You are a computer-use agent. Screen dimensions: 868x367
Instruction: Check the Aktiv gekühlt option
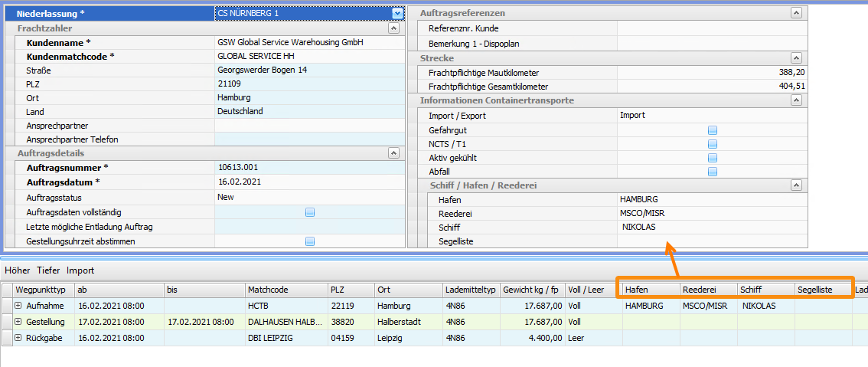click(712, 158)
